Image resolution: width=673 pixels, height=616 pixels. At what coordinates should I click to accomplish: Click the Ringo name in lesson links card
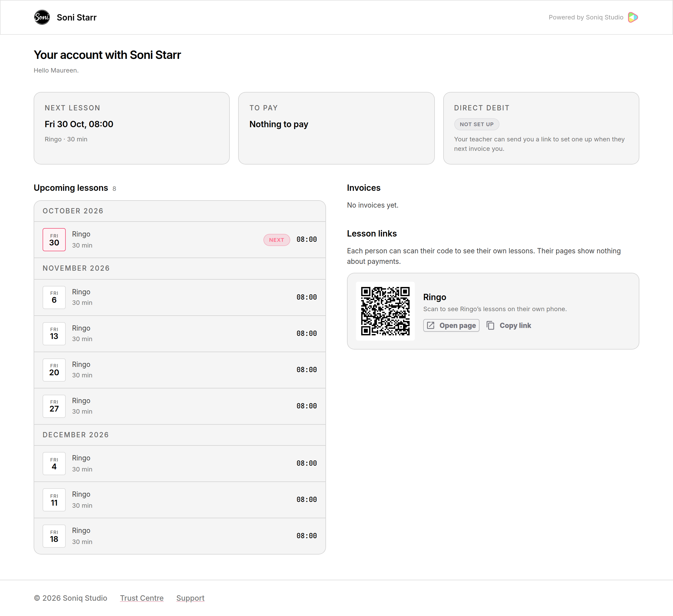pos(435,297)
